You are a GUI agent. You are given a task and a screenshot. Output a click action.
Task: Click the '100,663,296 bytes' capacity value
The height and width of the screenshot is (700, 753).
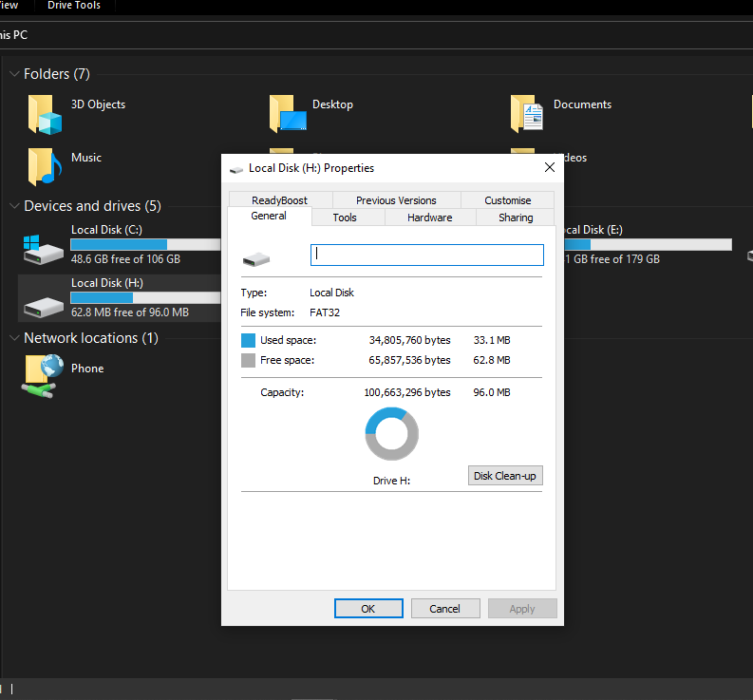(407, 392)
